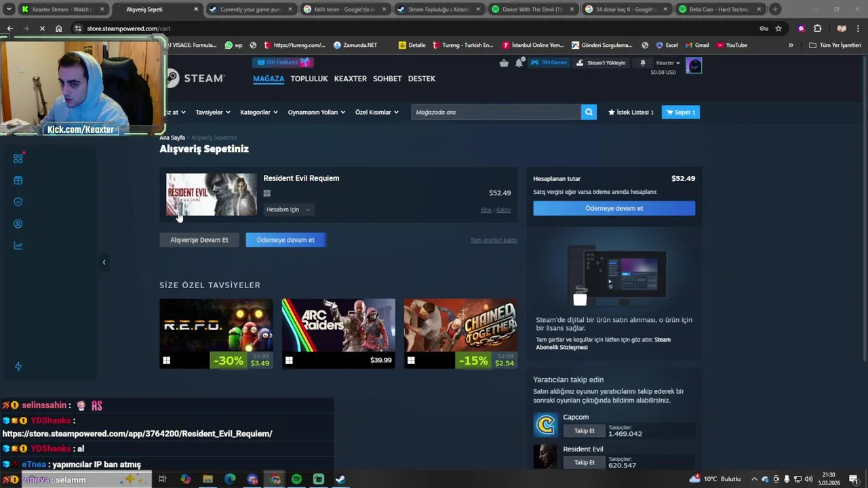Screen dimensions: 868x488
Task: Open Spotify from the taskbar
Action: 296,479
